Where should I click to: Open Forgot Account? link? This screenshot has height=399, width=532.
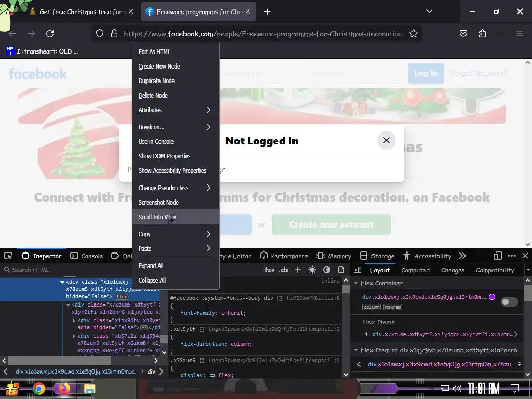coord(478,73)
